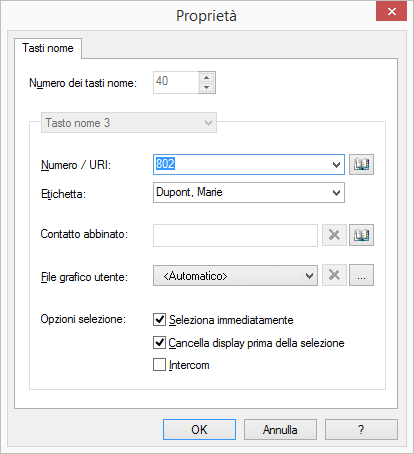Toggle Cancella display prima della selezione
This screenshot has height=454, width=414.
pos(159,342)
